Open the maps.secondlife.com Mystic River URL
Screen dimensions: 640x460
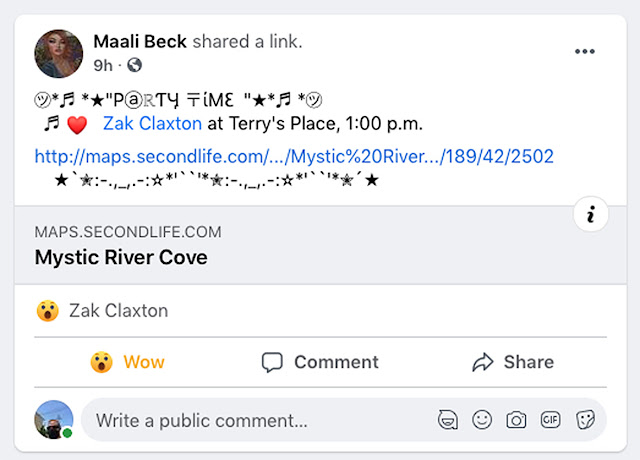(294, 156)
